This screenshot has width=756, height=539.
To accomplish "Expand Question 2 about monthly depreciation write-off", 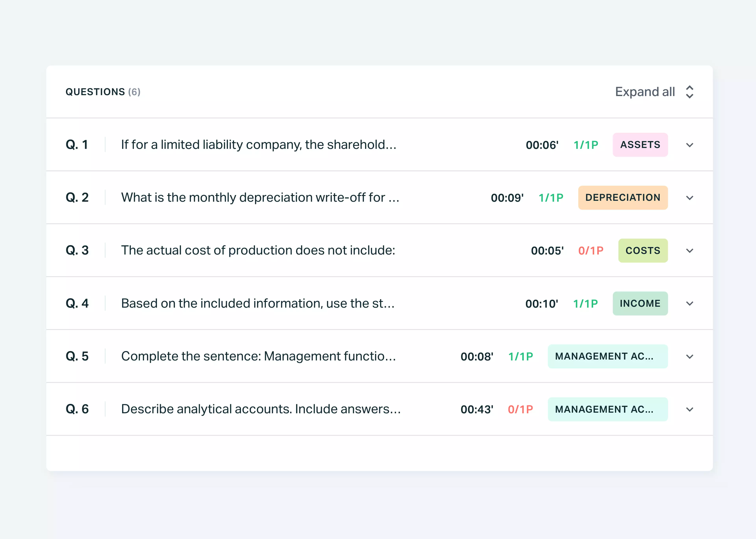I will [x=689, y=198].
